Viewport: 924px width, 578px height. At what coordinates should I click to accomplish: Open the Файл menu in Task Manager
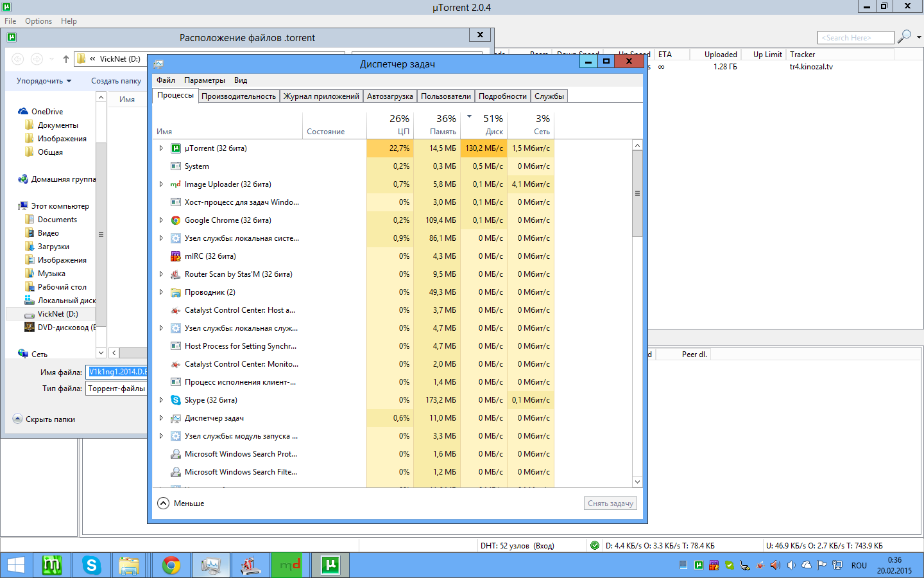[x=166, y=80]
